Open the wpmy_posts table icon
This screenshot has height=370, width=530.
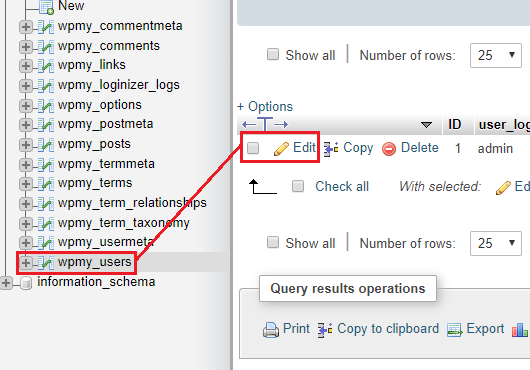[x=46, y=145]
